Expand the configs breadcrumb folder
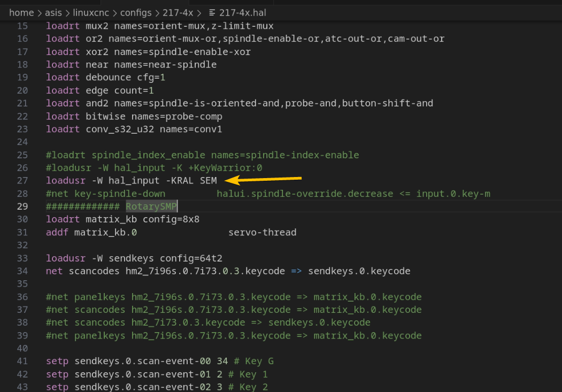 coord(136,13)
